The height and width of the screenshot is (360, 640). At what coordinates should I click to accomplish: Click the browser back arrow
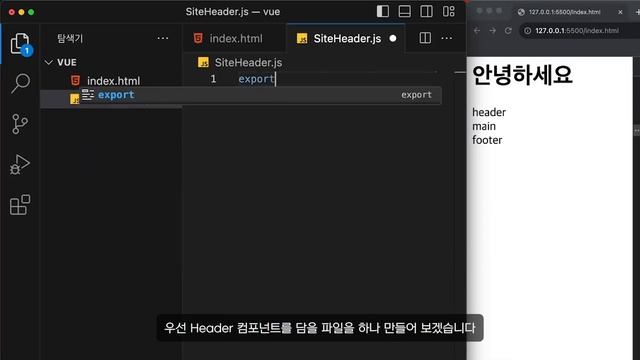point(477,31)
